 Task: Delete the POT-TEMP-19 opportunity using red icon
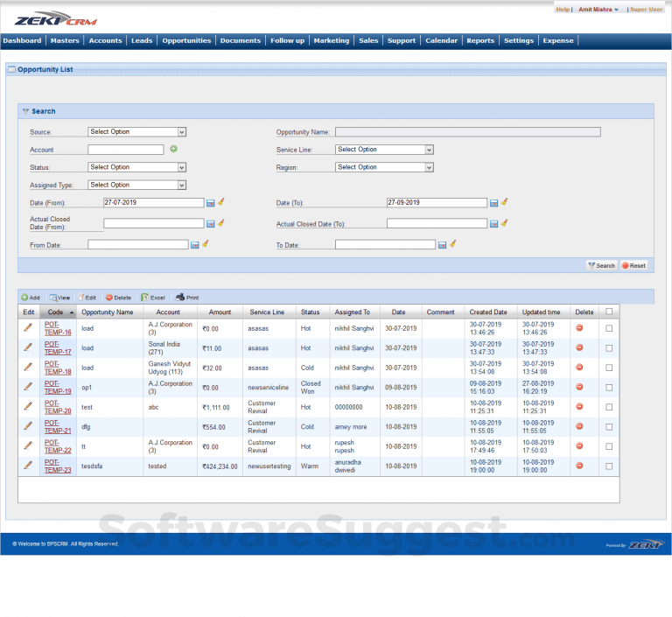(x=579, y=387)
